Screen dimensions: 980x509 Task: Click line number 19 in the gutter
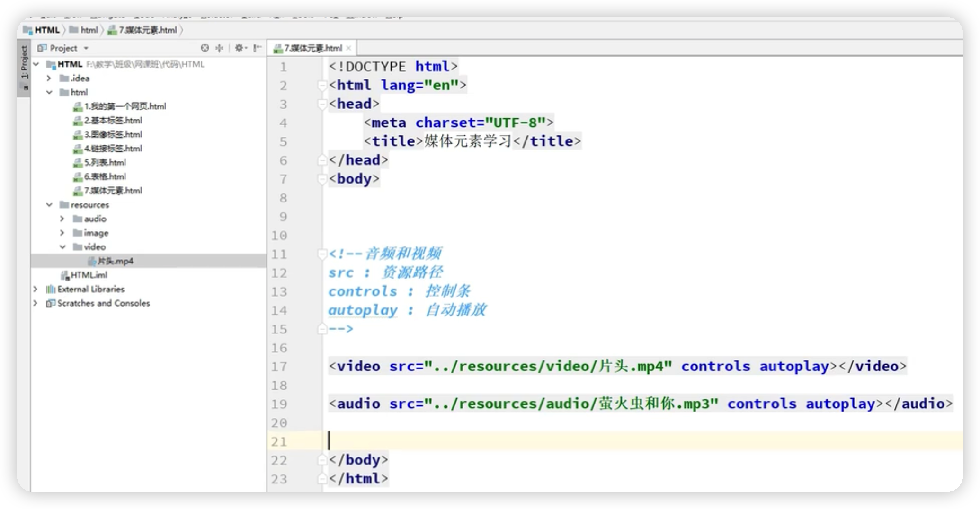pos(279,404)
